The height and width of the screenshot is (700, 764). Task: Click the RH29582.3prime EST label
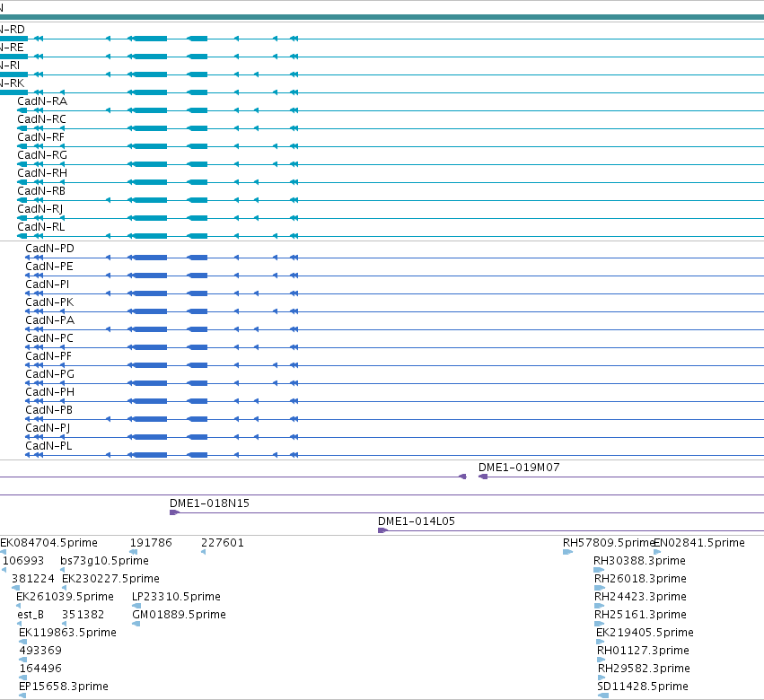click(644, 669)
